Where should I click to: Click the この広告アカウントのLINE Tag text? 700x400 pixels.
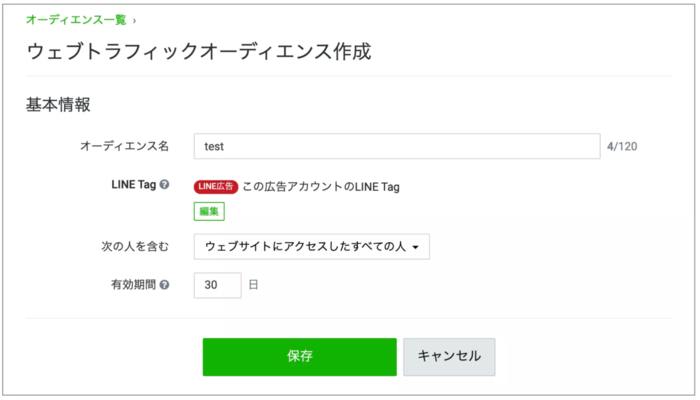coord(321,186)
